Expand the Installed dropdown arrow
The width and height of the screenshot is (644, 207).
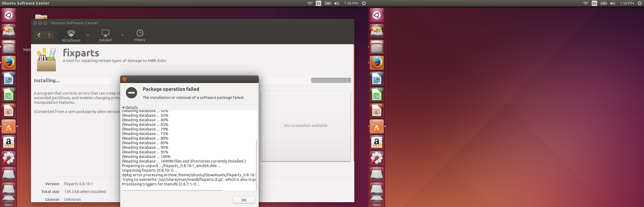122,35
